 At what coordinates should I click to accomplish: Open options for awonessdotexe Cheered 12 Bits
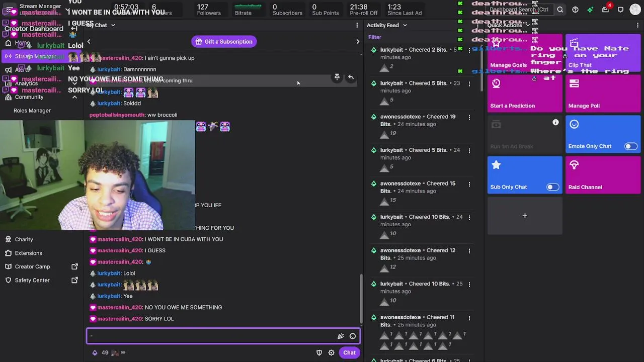point(469,251)
